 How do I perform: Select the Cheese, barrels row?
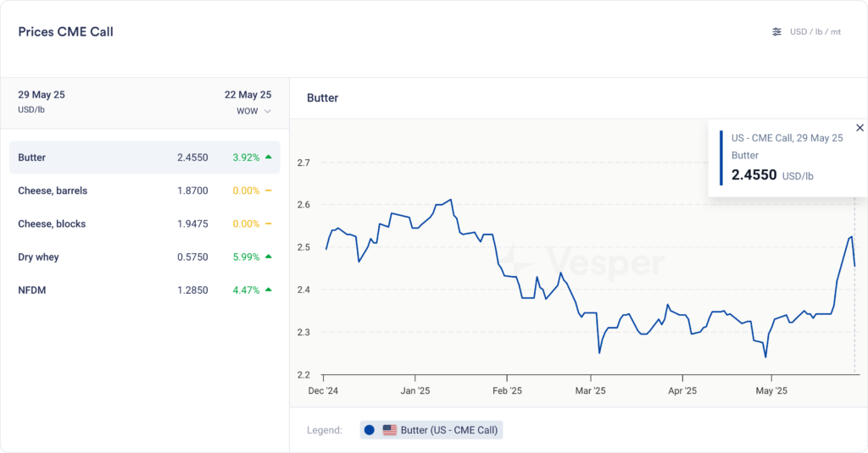[x=144, y=191]
